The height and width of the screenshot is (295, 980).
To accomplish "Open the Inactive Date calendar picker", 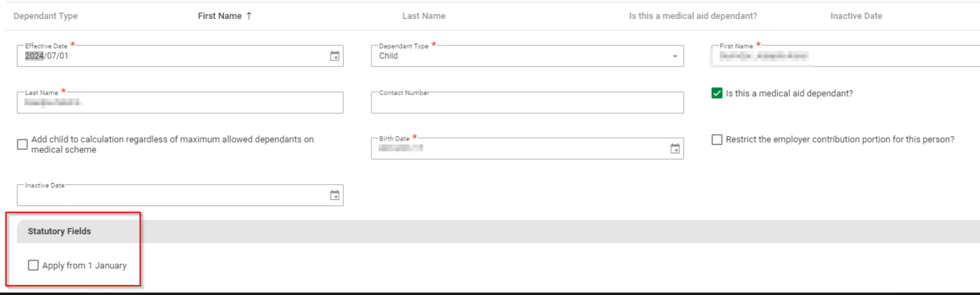I will click(335, 196).
